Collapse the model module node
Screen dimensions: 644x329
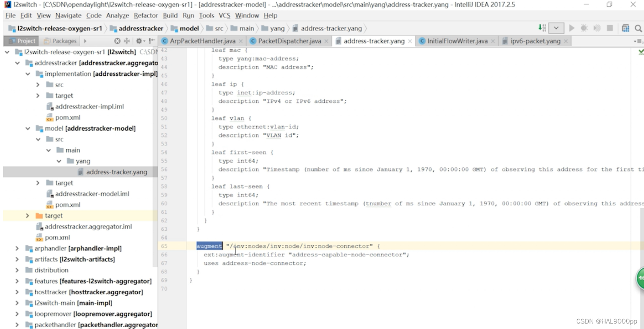(x=28, y=128)
